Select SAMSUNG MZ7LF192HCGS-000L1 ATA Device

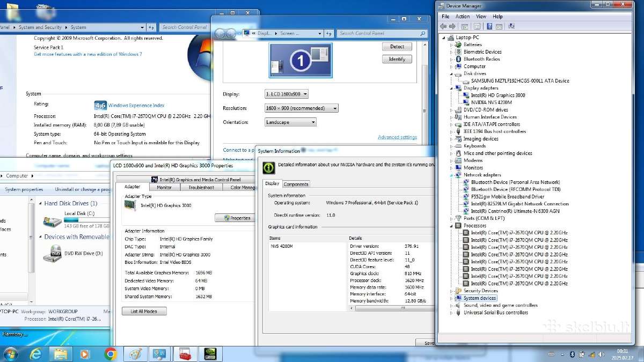pyautogui.click(x=520, y=81)
